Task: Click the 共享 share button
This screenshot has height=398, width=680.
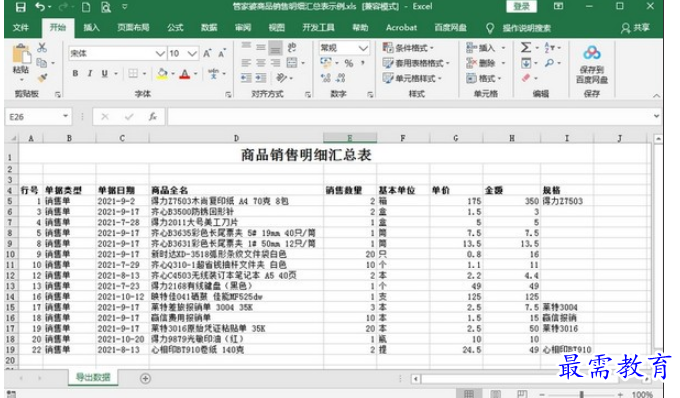Action: (x=635, y=28)
